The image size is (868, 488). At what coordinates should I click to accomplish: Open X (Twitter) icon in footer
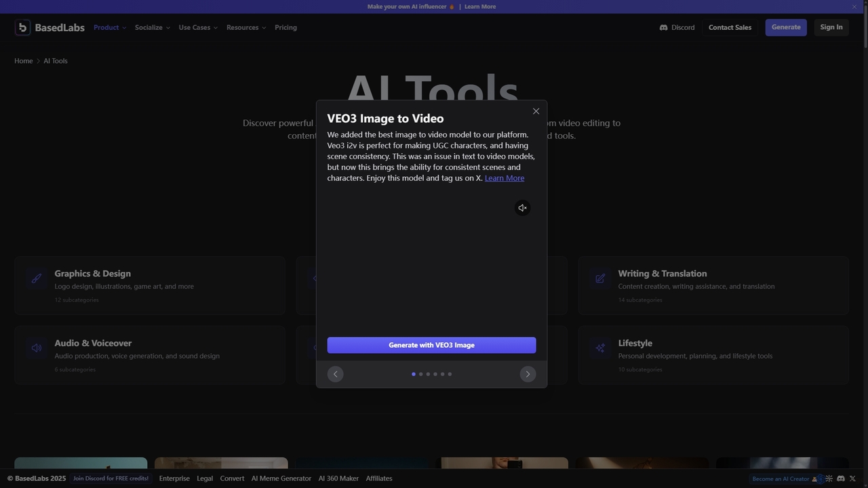tap(853, 479)
